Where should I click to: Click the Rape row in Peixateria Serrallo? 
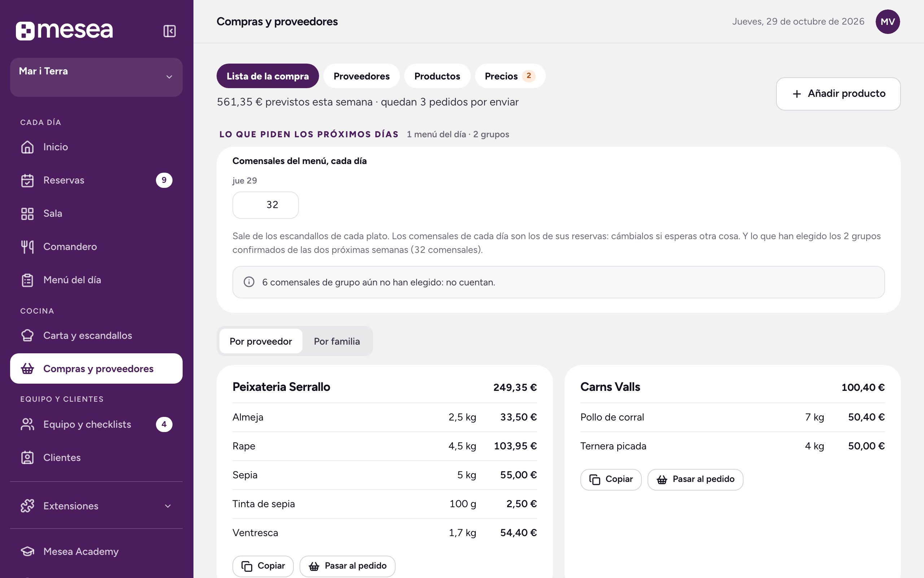384,446
